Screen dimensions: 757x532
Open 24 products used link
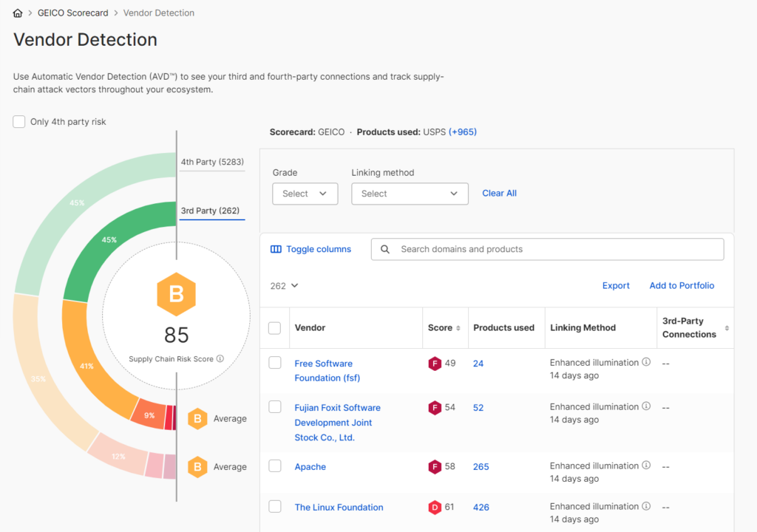[x=478, y=364]
